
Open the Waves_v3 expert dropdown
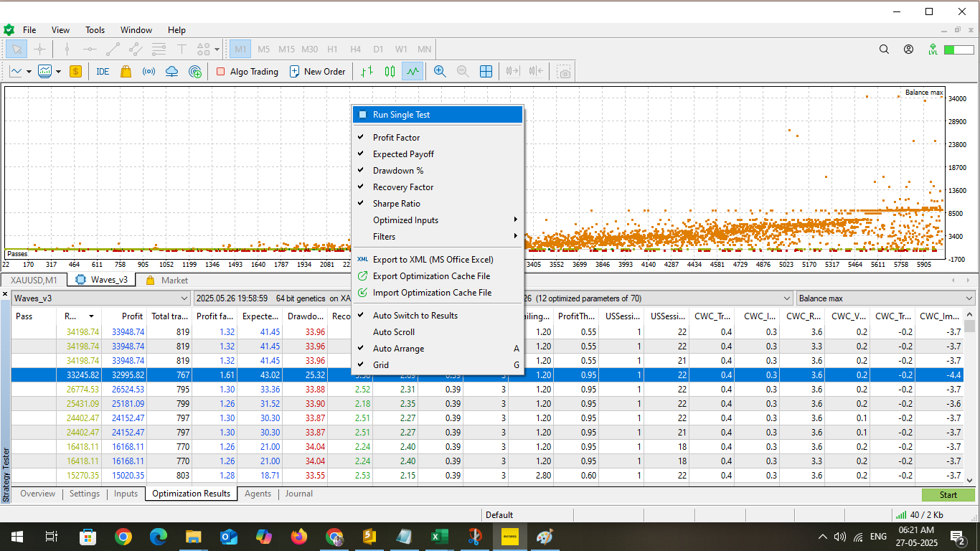101,298
